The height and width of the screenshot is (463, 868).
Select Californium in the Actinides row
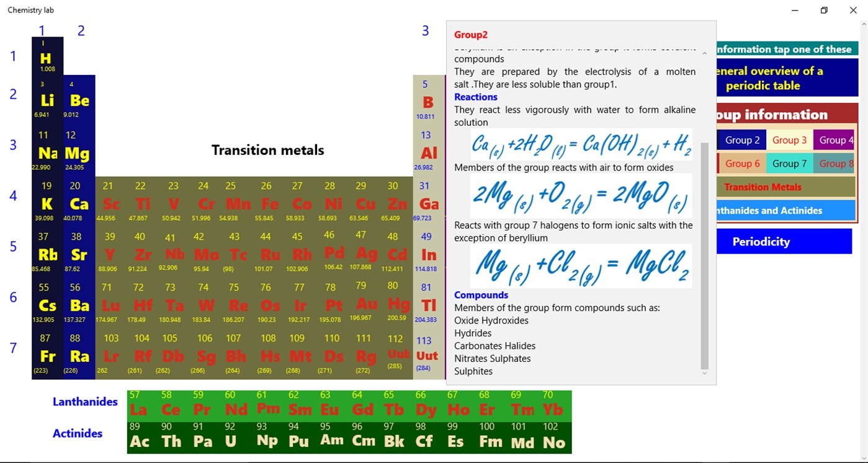[x=424, y=439]
